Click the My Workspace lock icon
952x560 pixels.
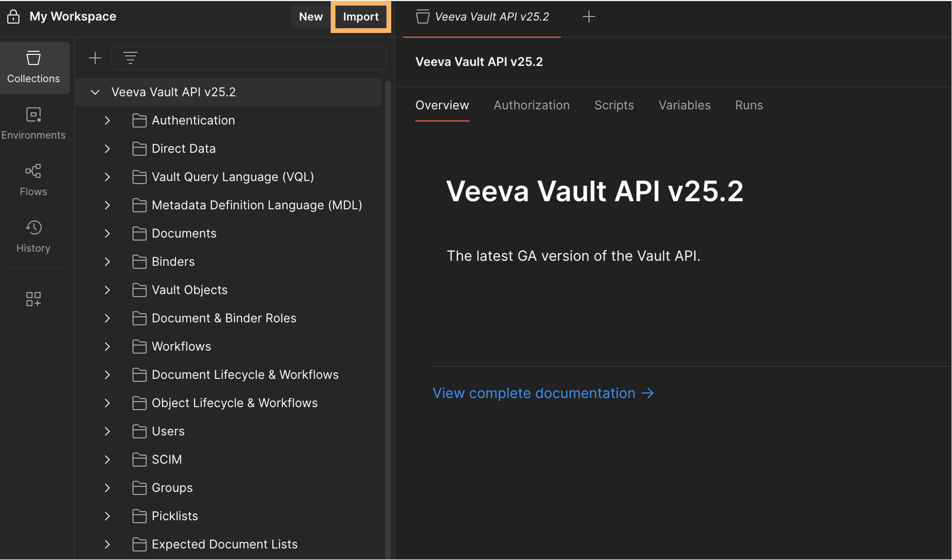click(13, 17)
